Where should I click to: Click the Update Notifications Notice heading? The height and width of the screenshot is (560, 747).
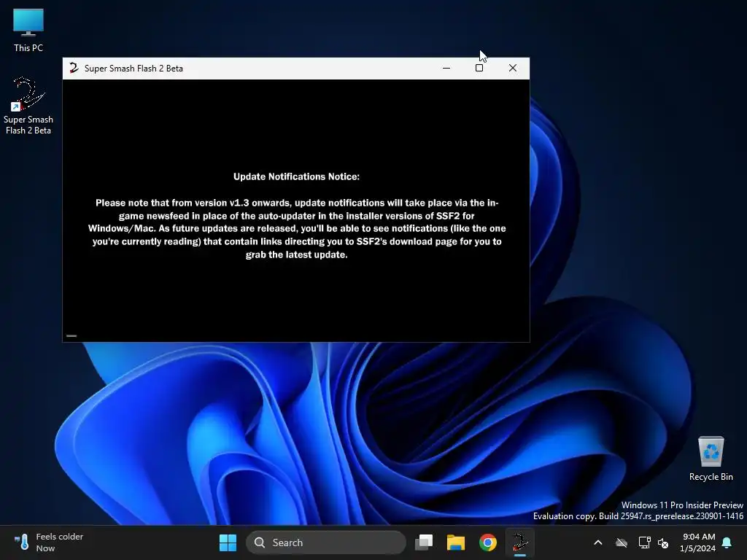[296, 176]
